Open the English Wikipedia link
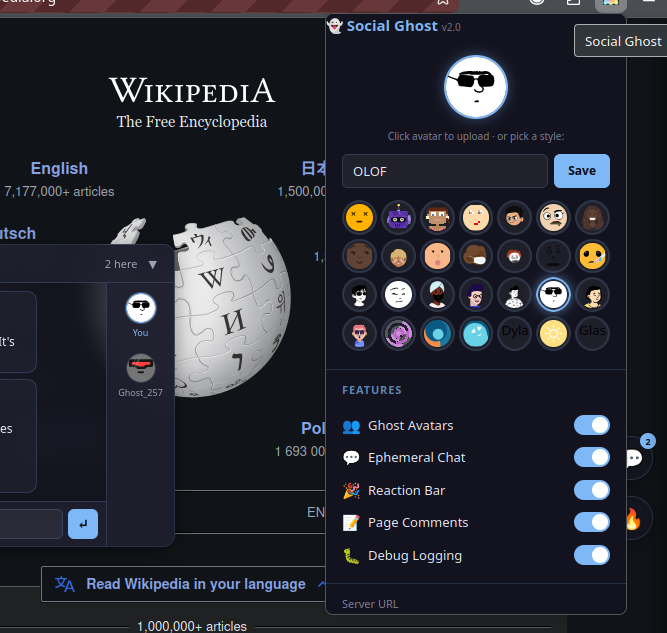 click(x=59, y=168)
